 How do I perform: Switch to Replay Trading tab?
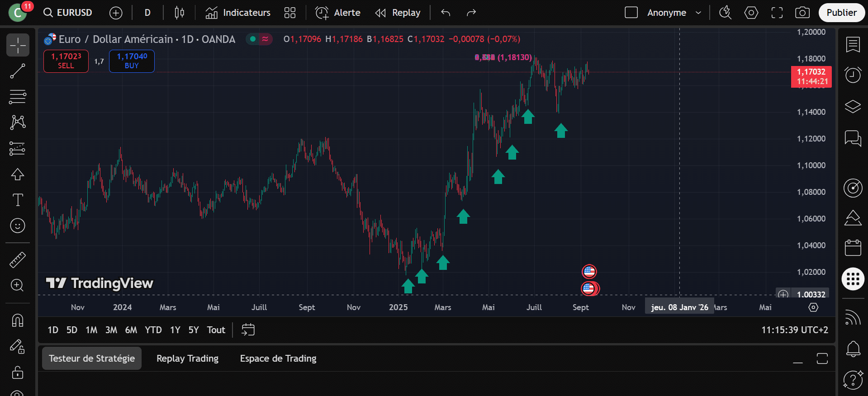tap(187, 358)
